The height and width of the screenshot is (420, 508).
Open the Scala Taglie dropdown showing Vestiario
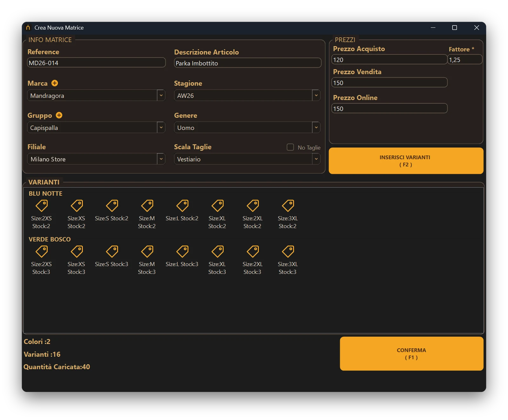pyautogui.click(x=247, y=159)
